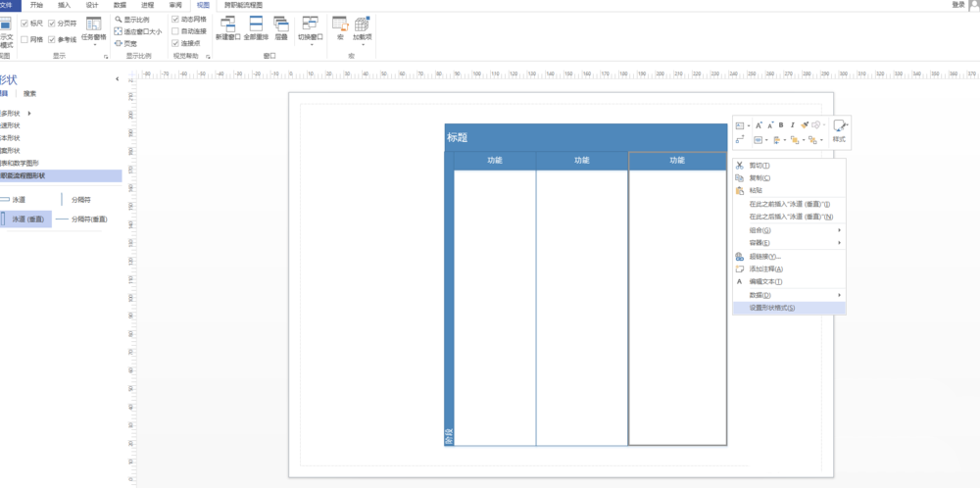Switch to the 插入 Insert tab
This screenshot has height=488, width=980.
coord(65,5)
